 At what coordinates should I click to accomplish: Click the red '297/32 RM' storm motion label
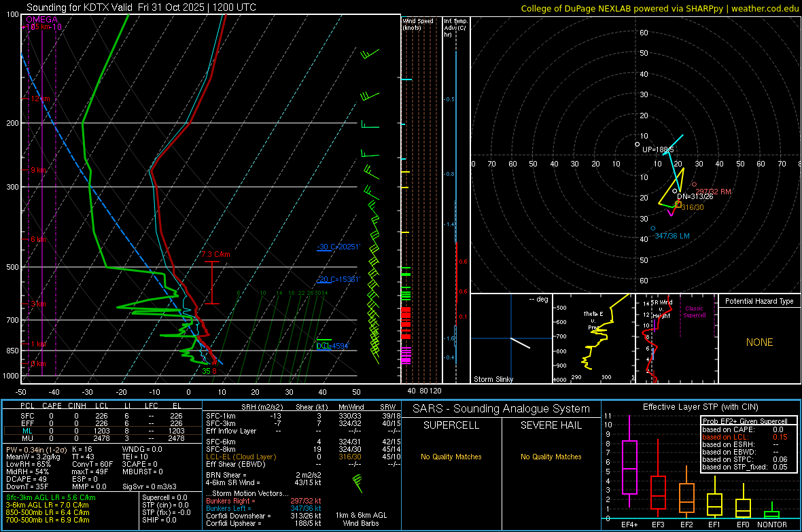coord(713,192)
